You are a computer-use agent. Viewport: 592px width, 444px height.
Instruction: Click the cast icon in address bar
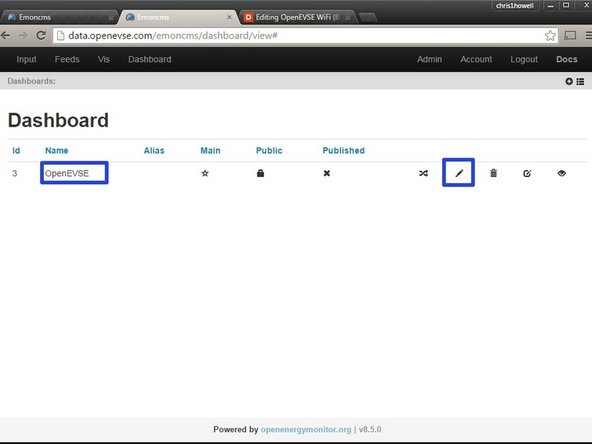[x=570, y=35]
